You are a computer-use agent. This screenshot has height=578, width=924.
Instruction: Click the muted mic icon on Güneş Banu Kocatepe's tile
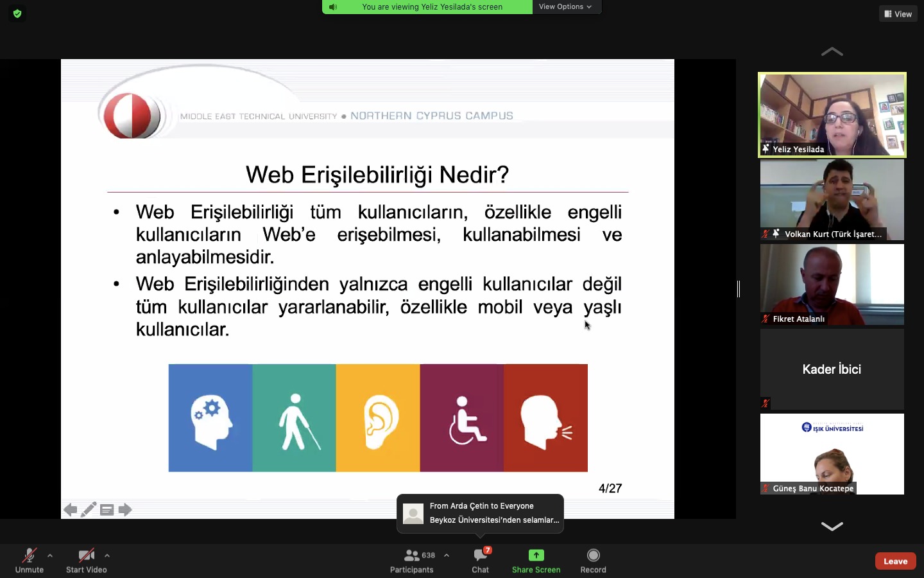pyautogui.click(x=766, y=489)
